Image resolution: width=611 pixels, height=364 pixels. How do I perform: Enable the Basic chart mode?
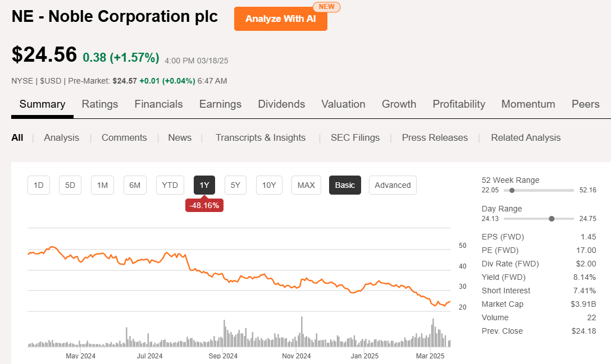pyautogui.click(x=345, y=185)
